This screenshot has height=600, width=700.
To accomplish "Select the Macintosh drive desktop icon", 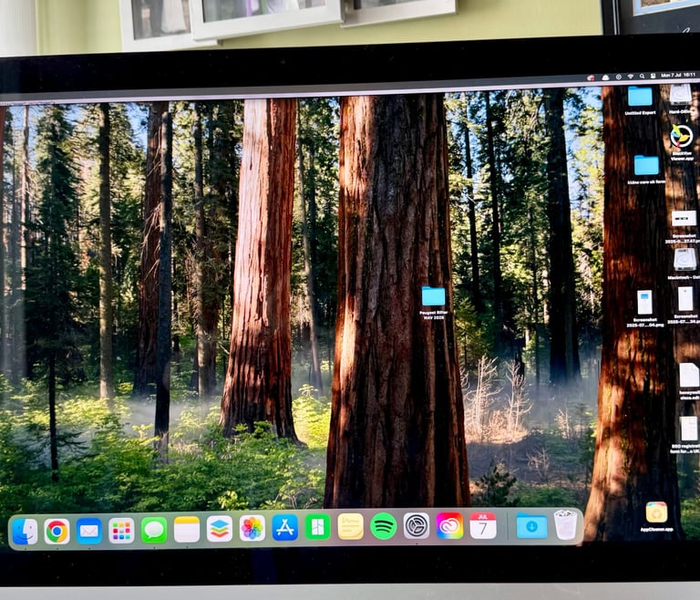I will [x=685, y=259].
